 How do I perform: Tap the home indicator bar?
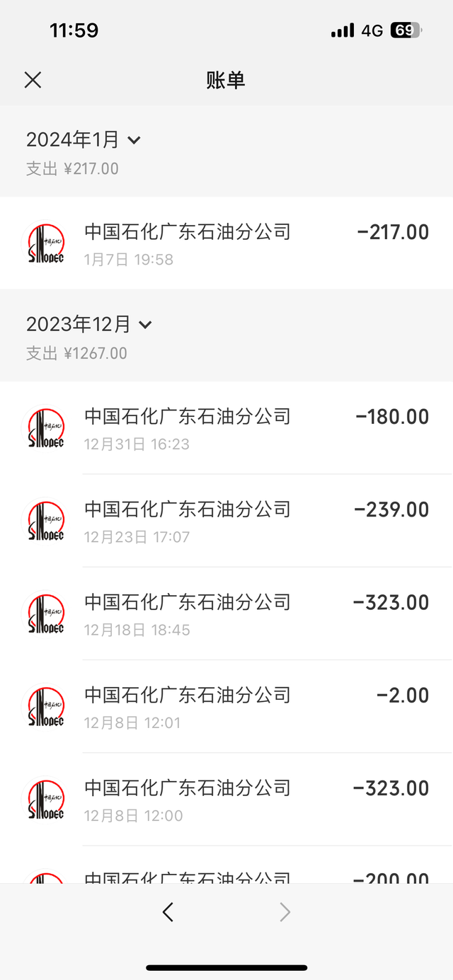(x=226, y=967)
